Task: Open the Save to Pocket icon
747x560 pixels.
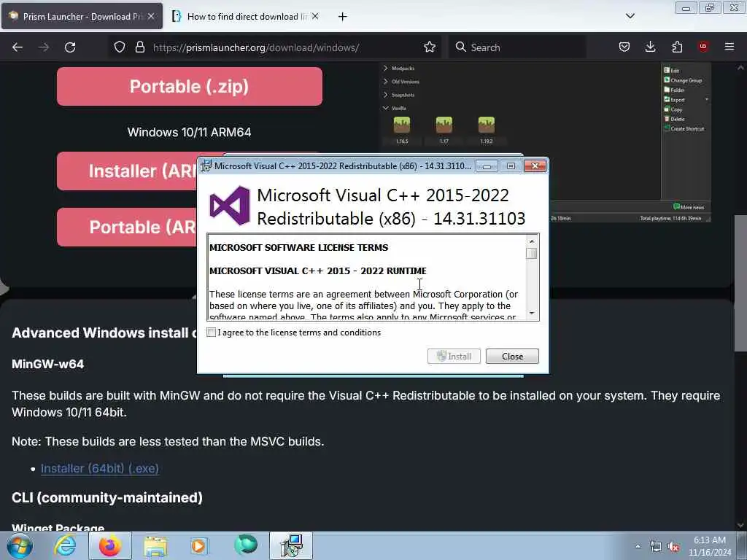Action: [624, 47]
